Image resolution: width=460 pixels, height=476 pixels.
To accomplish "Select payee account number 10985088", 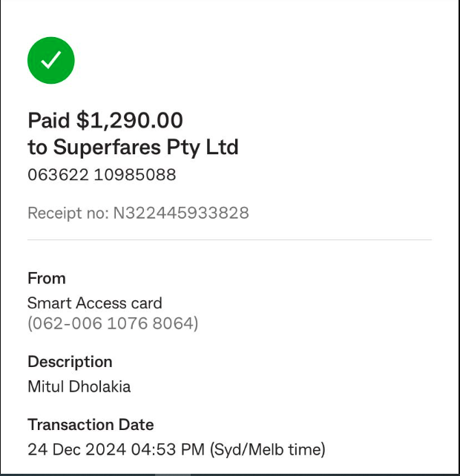I will (135, 175).
